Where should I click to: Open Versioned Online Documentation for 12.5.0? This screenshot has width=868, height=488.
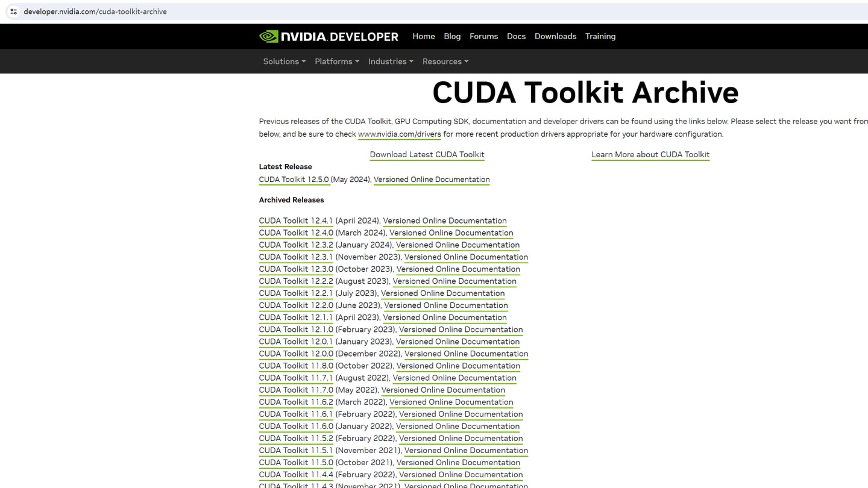[x=432, y=180]
